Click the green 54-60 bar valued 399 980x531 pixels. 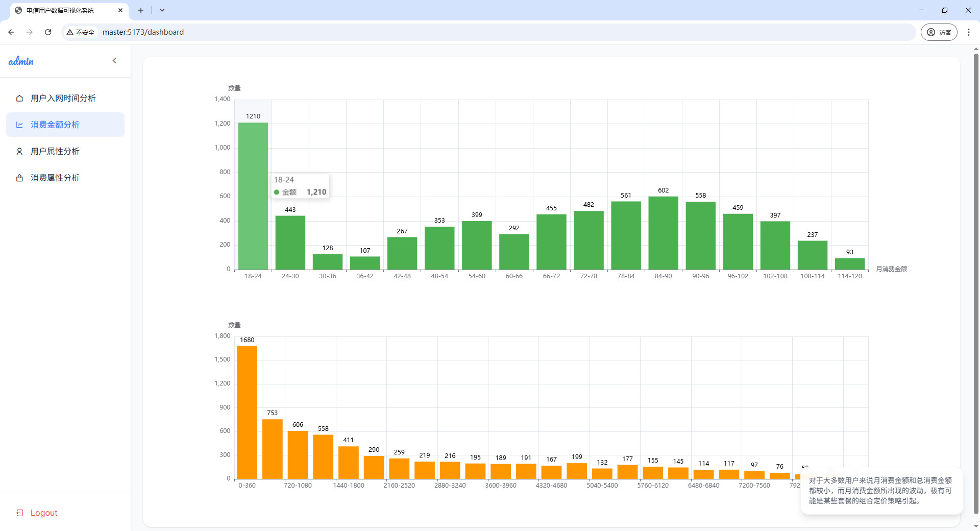pos(477,245)
